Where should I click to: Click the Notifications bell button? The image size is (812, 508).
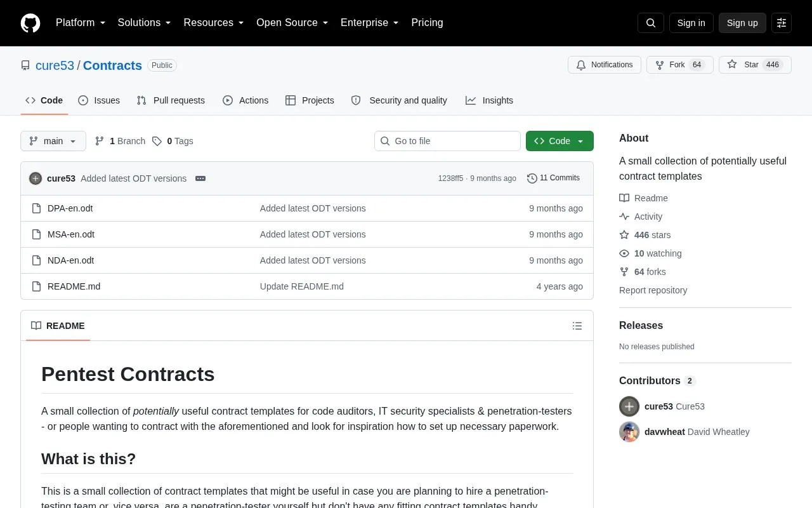(x=605, y=65)
